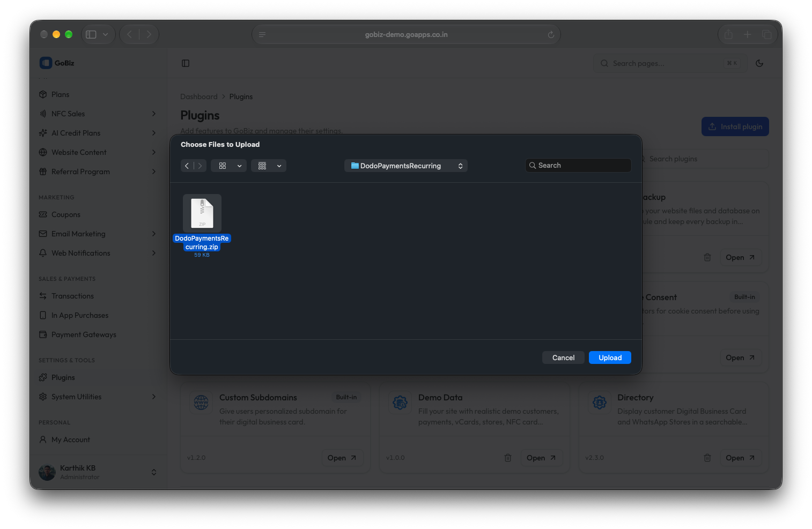
Task: Expand Web Notifications chevron
Action: [154, 253]
